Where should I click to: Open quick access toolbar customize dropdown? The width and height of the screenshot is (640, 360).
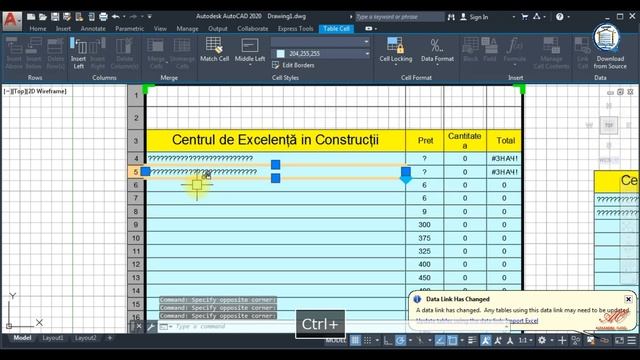(149, 17)
